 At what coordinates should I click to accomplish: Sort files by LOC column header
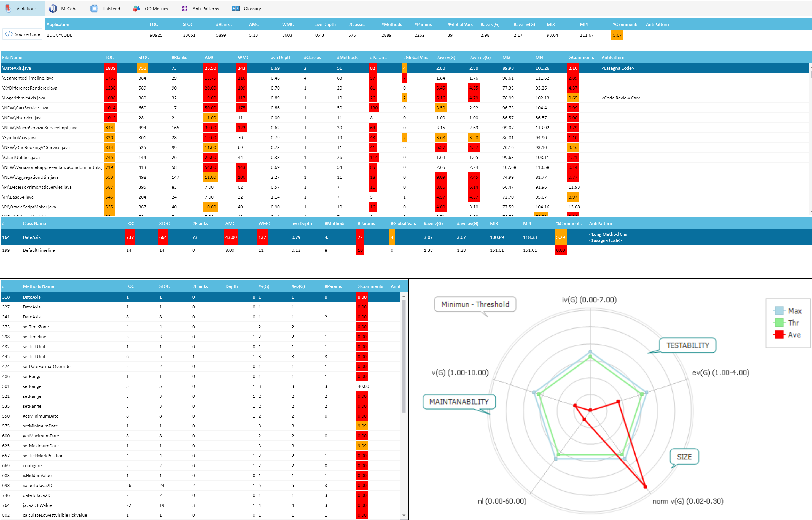pyautogui.click(x=109, y=57)
